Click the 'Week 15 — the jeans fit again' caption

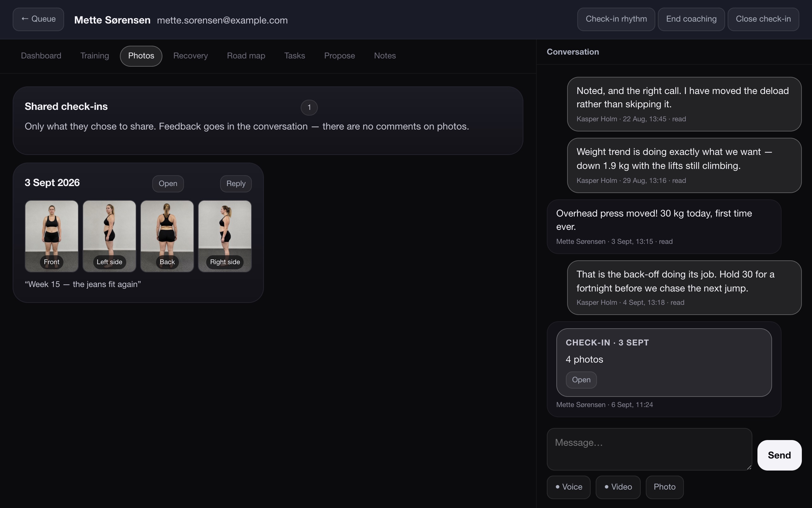83,284
